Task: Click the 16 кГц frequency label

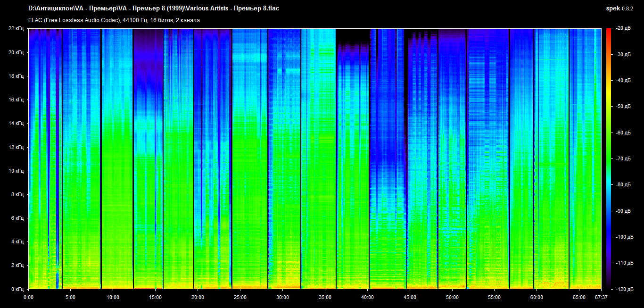Action: coord(16,100)
